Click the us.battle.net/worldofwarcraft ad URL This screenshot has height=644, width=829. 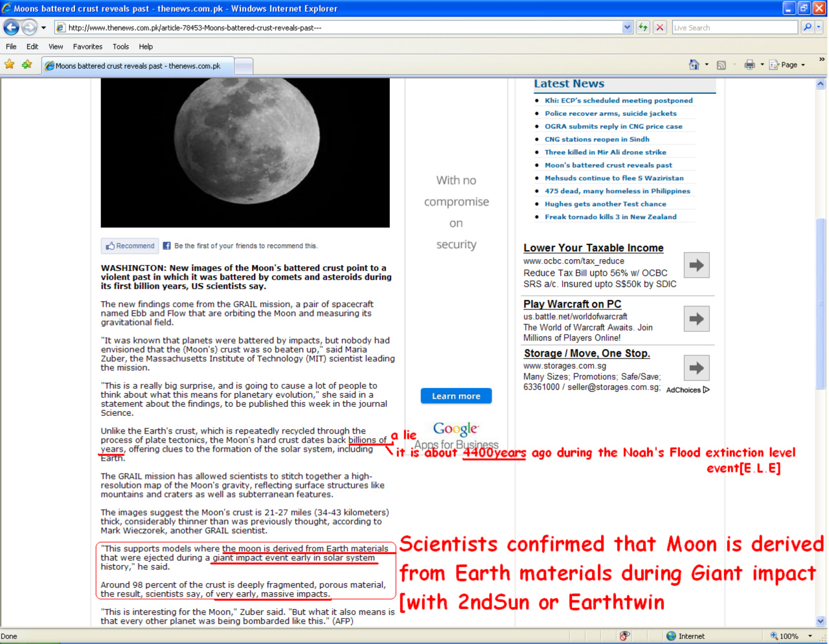pos(575,317)
